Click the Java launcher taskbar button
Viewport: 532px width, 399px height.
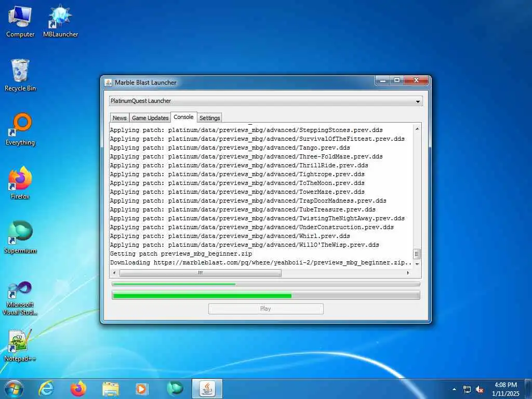tap(207, 389)
